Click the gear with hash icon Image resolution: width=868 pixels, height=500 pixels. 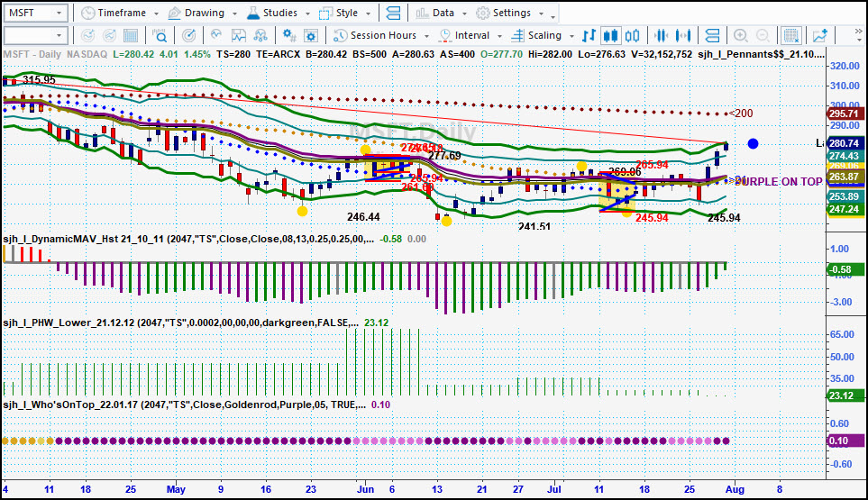[x=289, y=35]
